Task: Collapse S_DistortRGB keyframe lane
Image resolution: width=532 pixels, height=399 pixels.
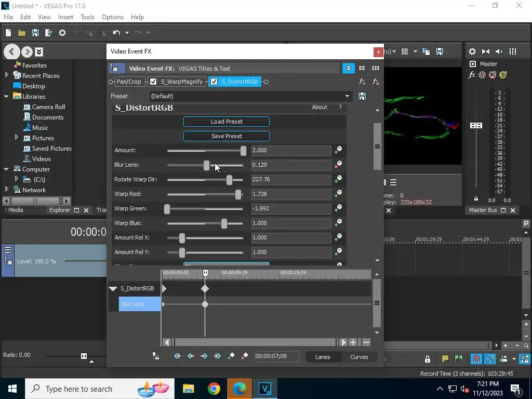Action: pyautogui.click(x=113, y=288)
